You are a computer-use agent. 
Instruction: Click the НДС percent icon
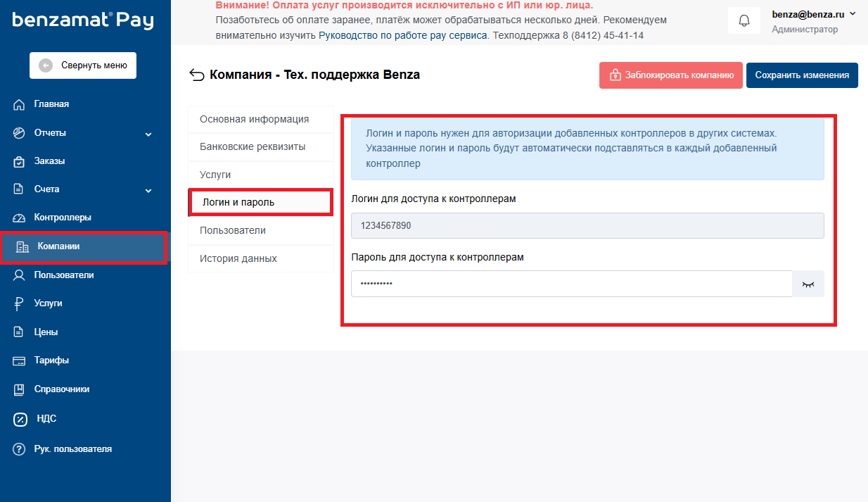coord(20,419)
